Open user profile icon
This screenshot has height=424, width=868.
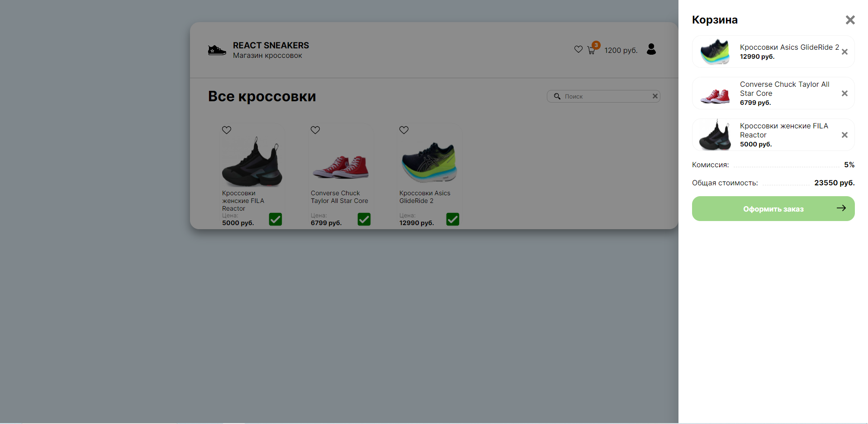tap(651, 49)
